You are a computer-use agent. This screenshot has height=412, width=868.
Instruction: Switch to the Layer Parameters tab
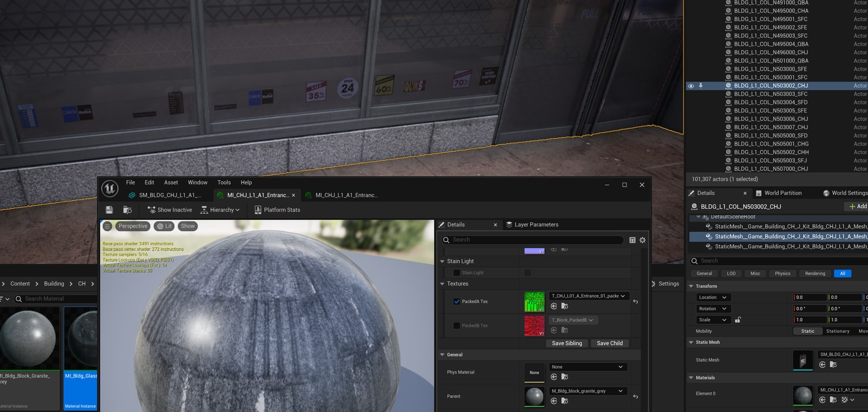[532, 225]
